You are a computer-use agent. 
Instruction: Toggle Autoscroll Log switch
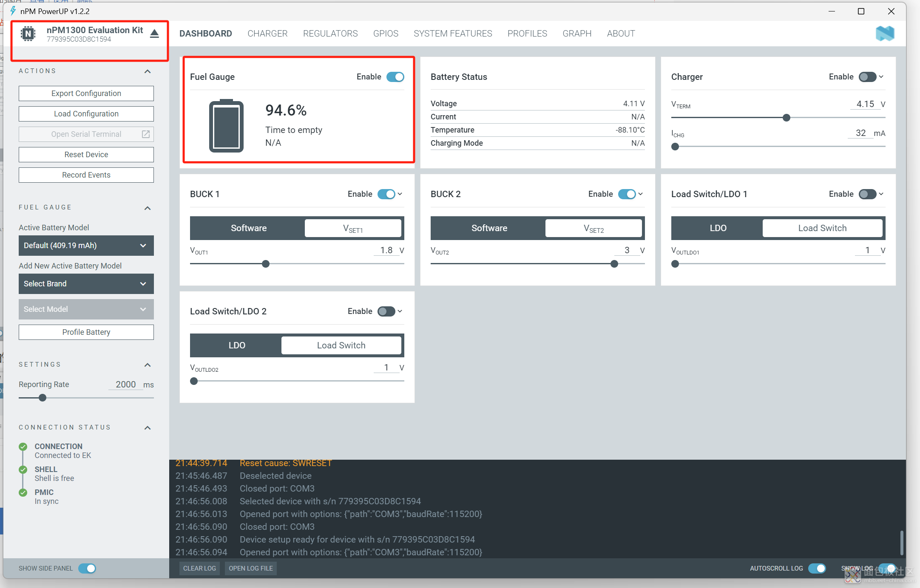pyautogui.click(x=817, y=568)
